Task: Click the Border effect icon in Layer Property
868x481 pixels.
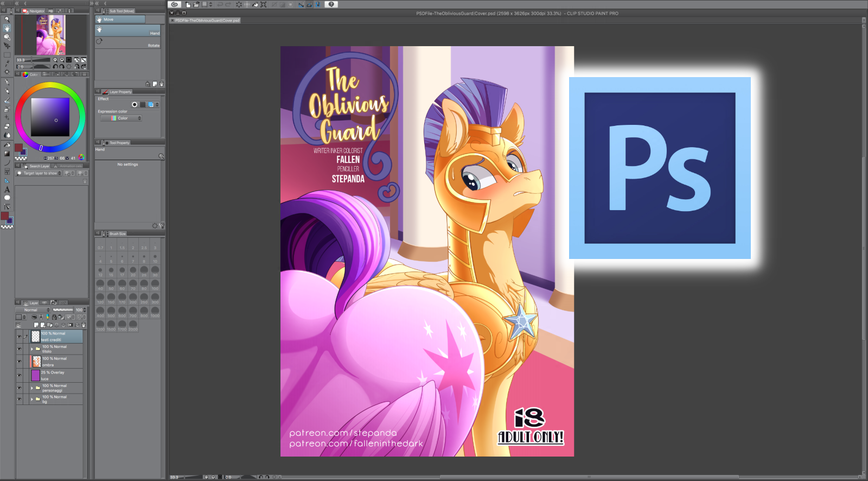Action: coord(135,105)
